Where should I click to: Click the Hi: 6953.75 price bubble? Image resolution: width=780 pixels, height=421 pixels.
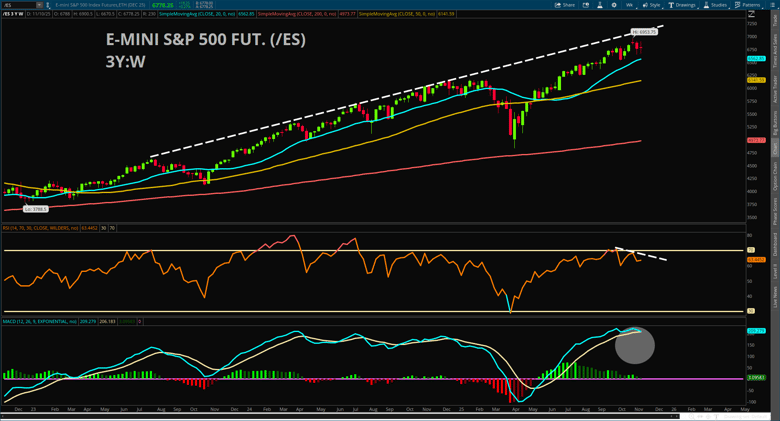(x=644, y=32)
